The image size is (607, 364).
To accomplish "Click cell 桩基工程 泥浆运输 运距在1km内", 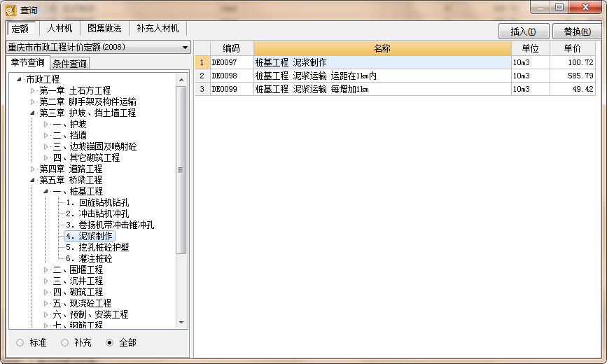I will (382, 76).
